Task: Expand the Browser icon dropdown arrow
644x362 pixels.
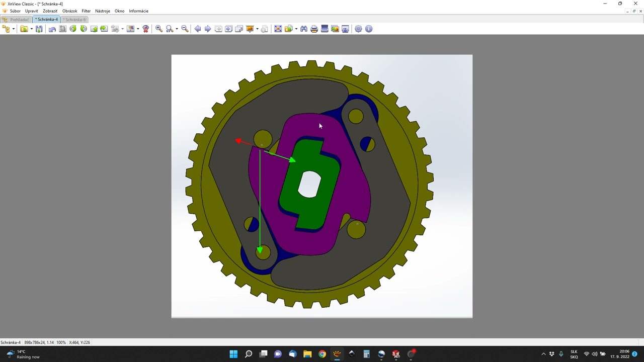Action: [x=14, y=29]
